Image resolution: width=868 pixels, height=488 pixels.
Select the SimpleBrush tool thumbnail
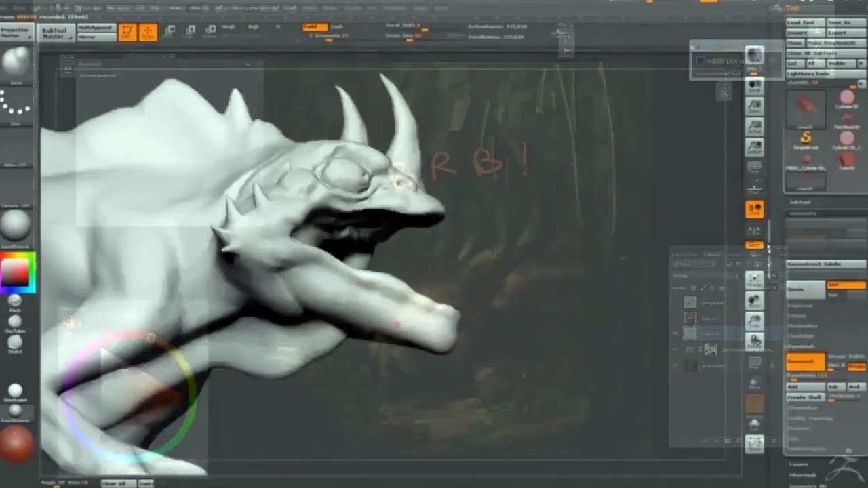pyautogui.click(x=805, y=140)
